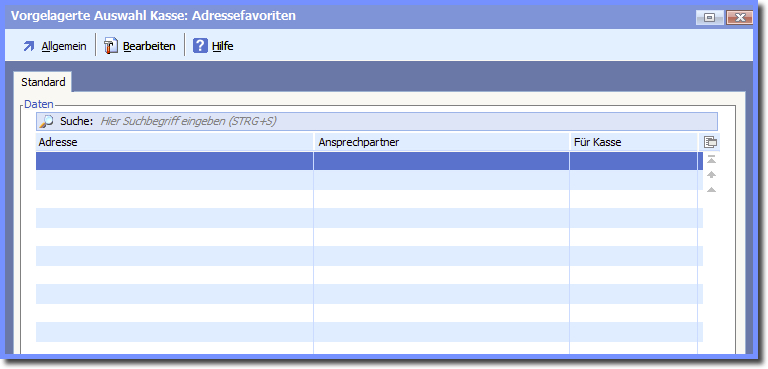
Task: Click the Bearbeiten document-and-hammer icon
Action: (111, 47)
